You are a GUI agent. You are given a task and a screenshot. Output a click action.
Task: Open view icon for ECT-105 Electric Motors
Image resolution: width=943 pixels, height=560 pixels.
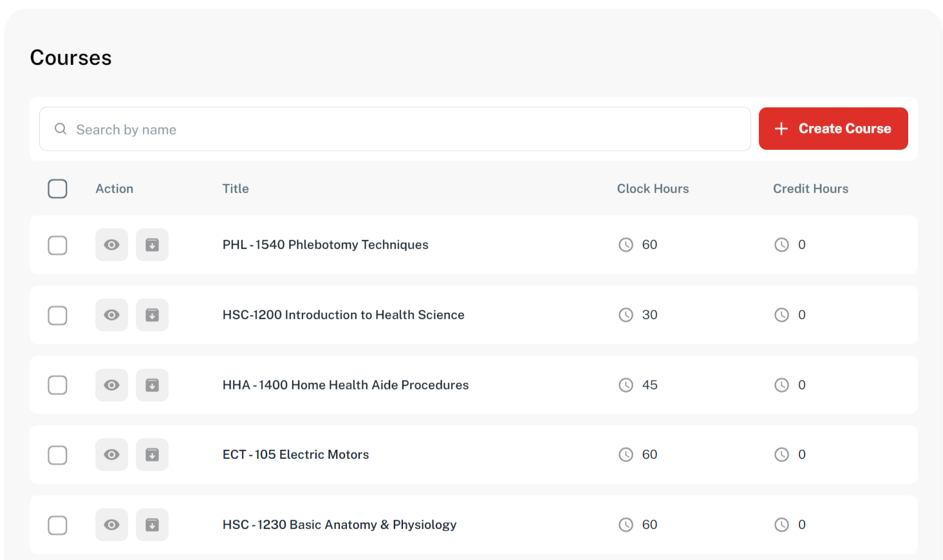111,454
